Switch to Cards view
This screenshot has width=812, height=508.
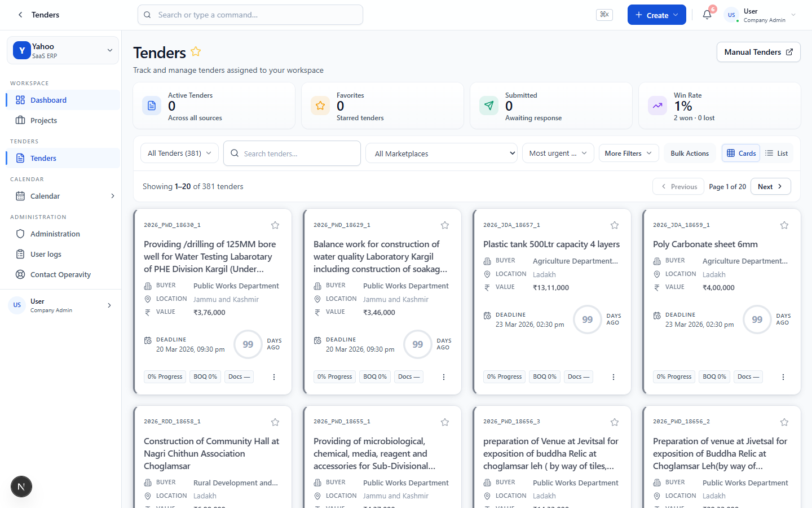(741, 154)
